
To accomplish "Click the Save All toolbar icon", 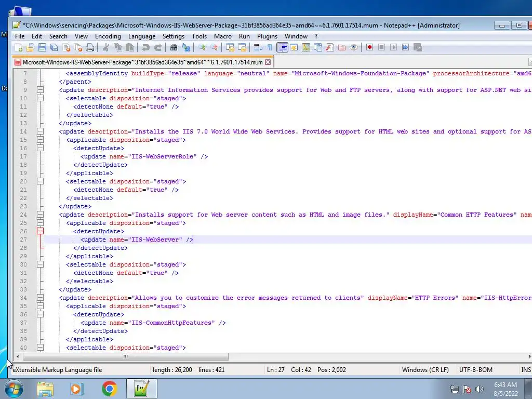I will click(x=54, y=47).
